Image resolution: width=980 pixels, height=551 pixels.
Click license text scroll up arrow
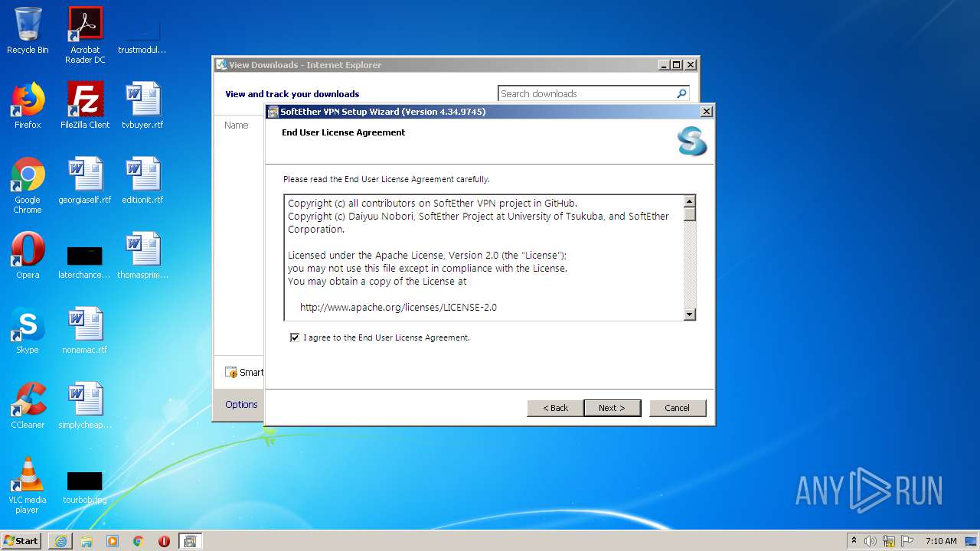pos(690,201)
